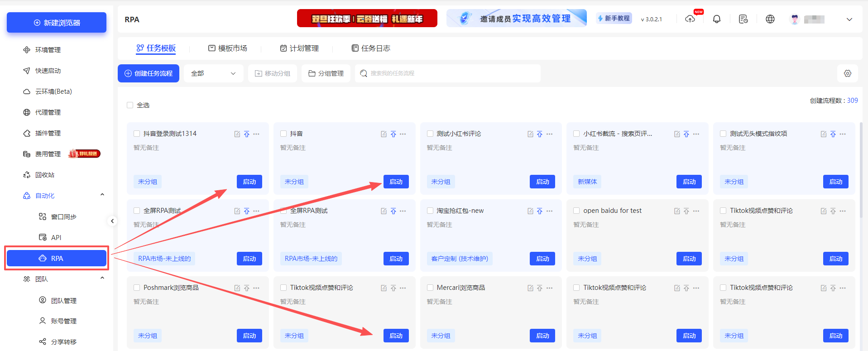This screenshot has width=868, height=351.
Task: Click the notification bell icon
Action: click(x=716, y=19)
